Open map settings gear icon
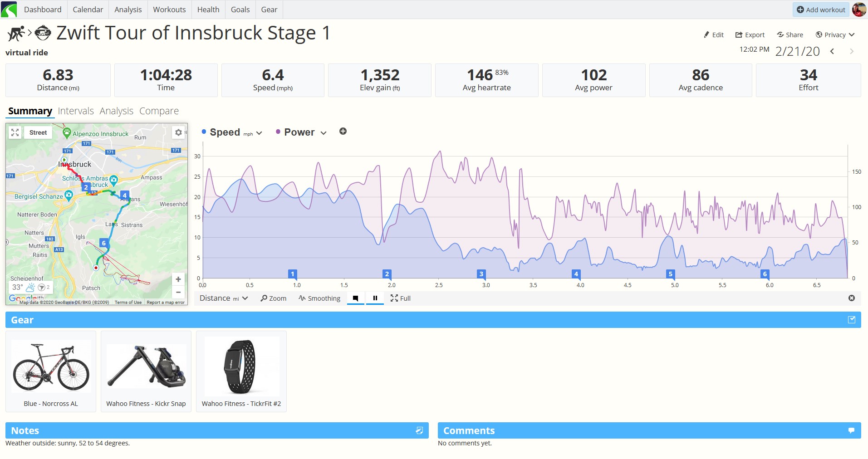This screenshot has height=459, width=868. [178, 132]
